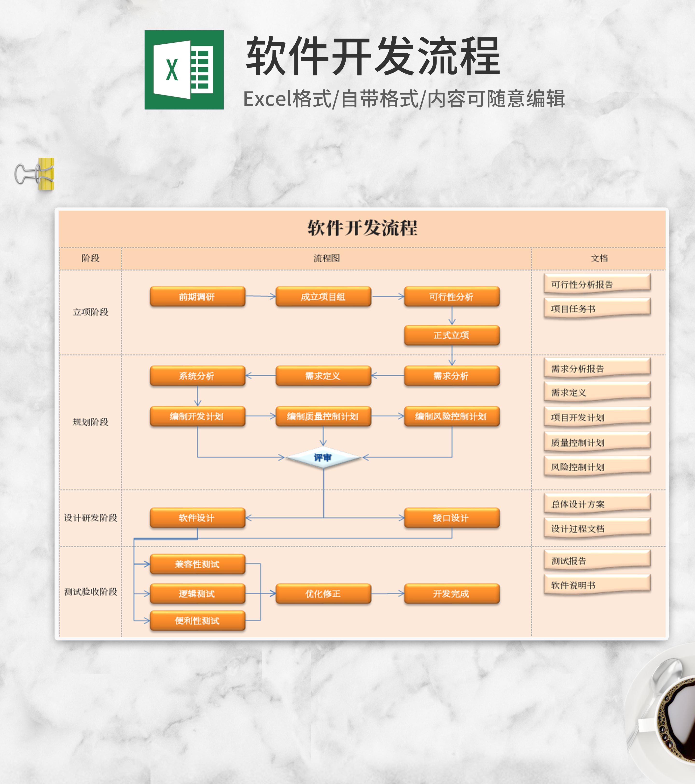Click the 软件开发流程 table title cell

click(362, 228)
